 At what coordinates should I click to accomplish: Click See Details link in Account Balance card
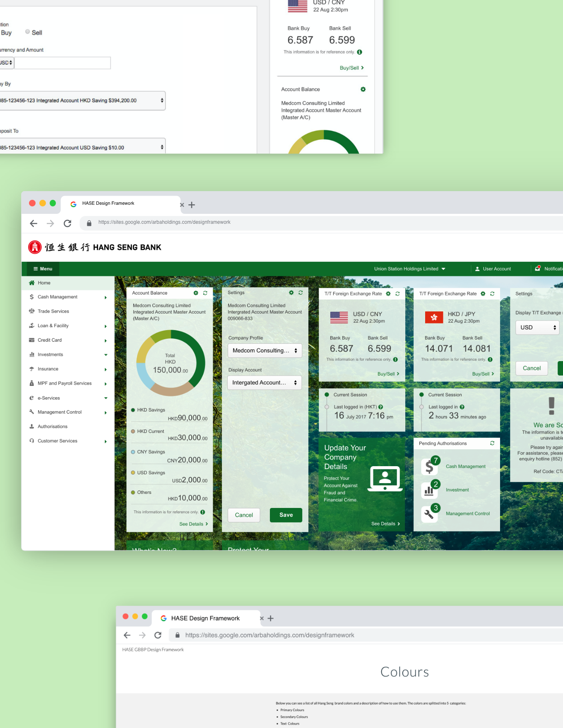click(x=193, y=524)
